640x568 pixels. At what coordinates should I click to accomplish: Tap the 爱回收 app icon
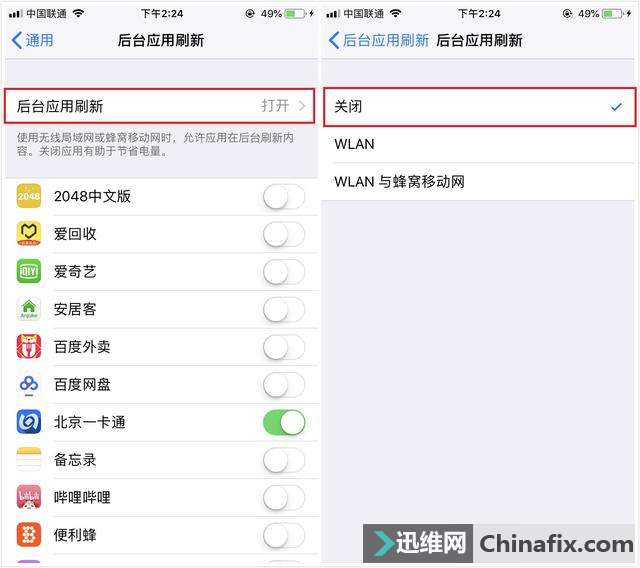point(29,234)
